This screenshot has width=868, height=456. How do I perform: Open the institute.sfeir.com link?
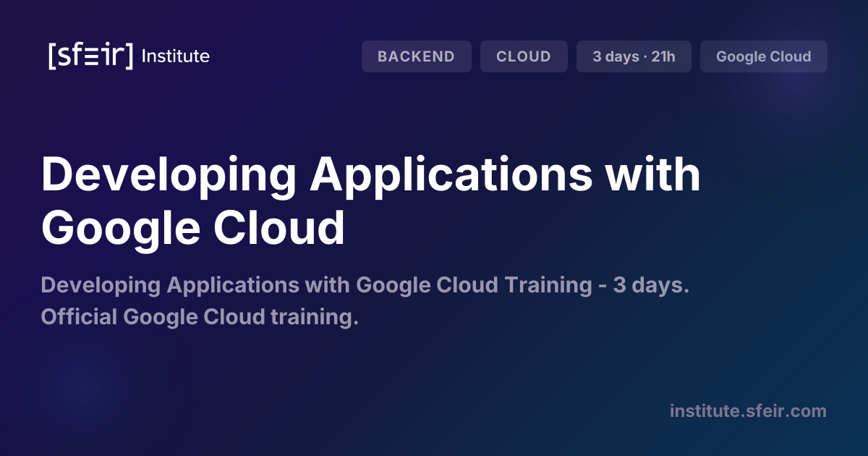748,411
